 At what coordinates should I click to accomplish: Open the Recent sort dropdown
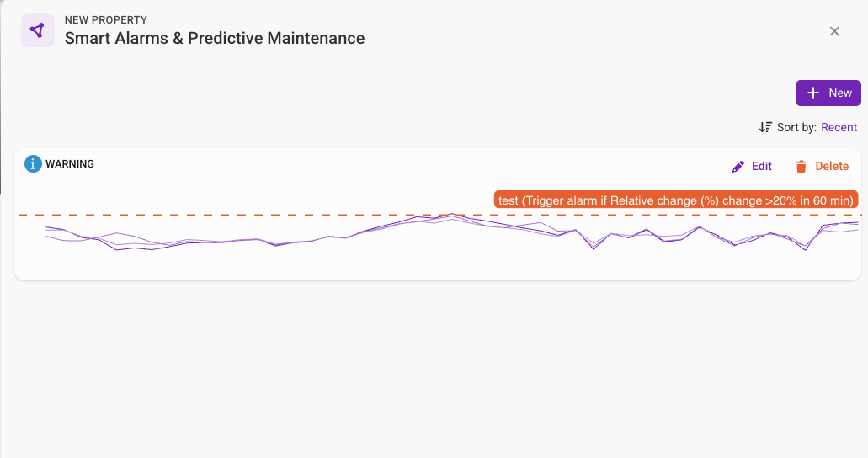click(x=839, y=128)
